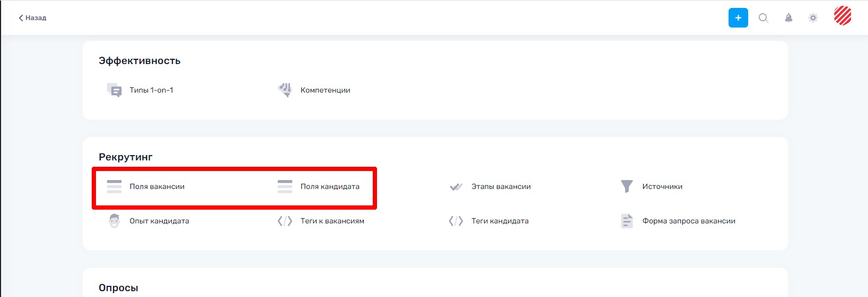Open Типы 1-on-1 settings link
Viewport: 868px width, 297px height.
(x=152, y=90)
